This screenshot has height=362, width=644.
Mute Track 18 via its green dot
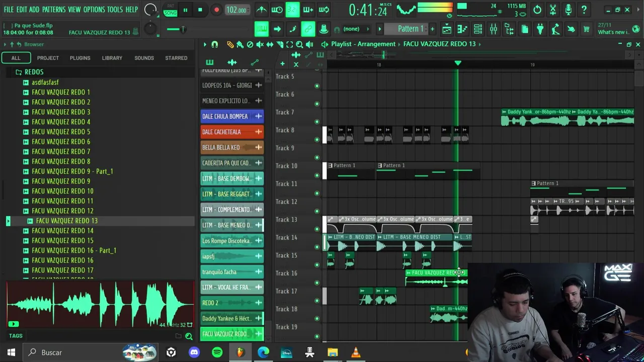316,319
